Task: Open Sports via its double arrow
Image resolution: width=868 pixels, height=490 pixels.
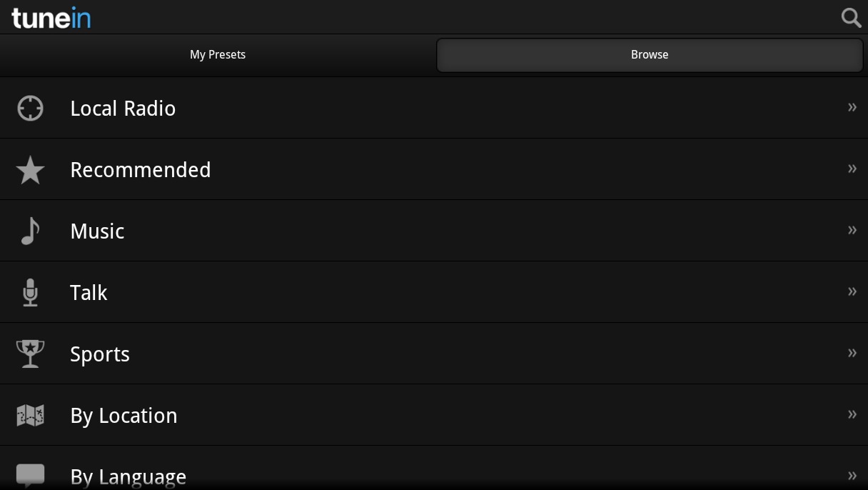Action: pos(852,354)
